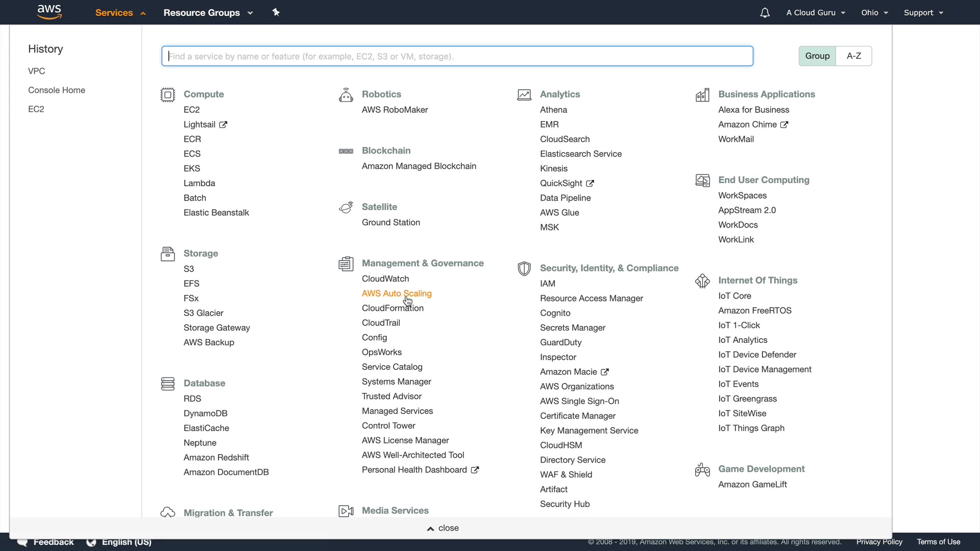Open the Ohio region dropdown

(x=874, y=13)
